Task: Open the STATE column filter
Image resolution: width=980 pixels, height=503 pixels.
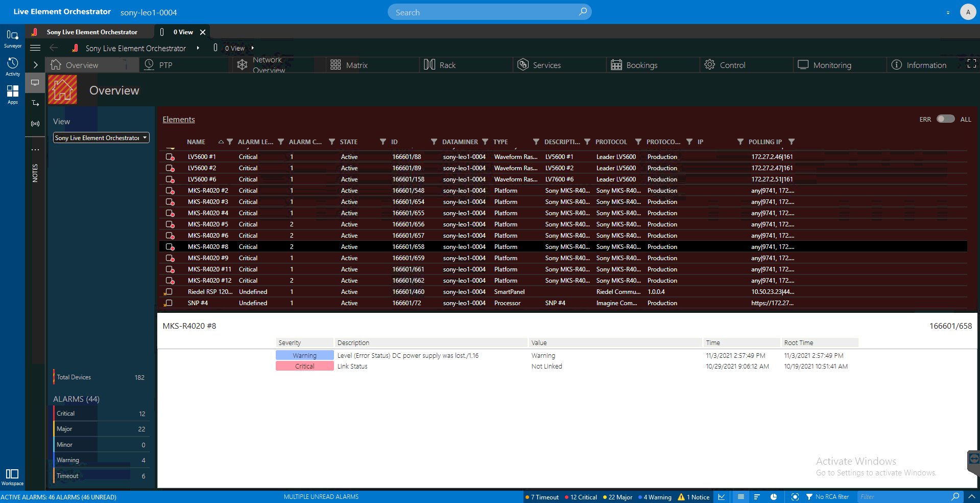Action: click(383, 142)
